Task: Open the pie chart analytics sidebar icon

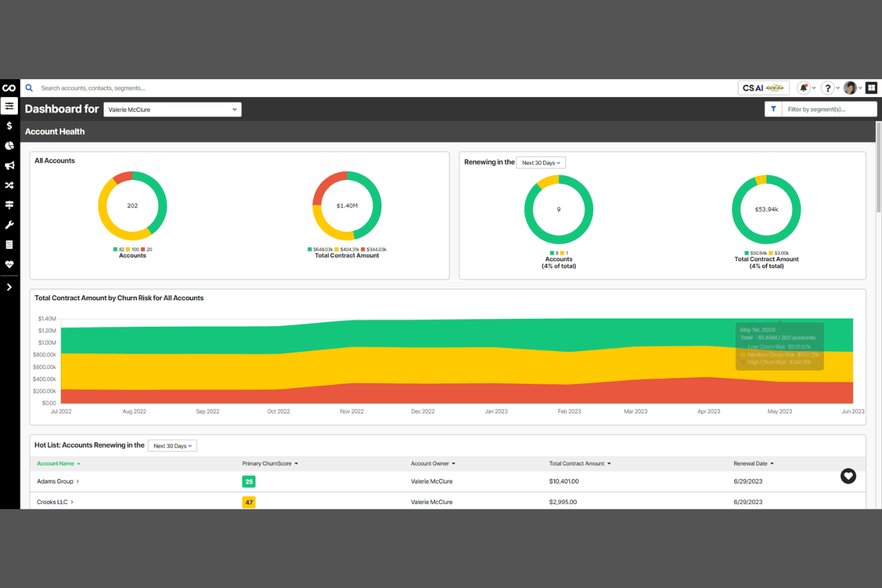Action: click(x=9, y=145)
